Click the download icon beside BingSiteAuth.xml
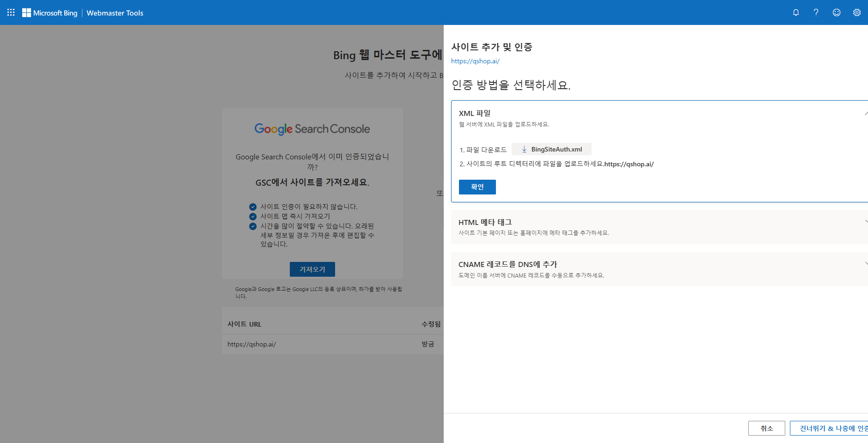This screenshot has height=443, width=868. point(524,149)
